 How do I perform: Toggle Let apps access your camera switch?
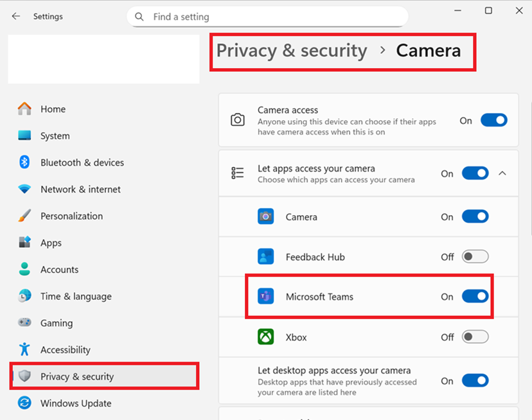point(475,173)
